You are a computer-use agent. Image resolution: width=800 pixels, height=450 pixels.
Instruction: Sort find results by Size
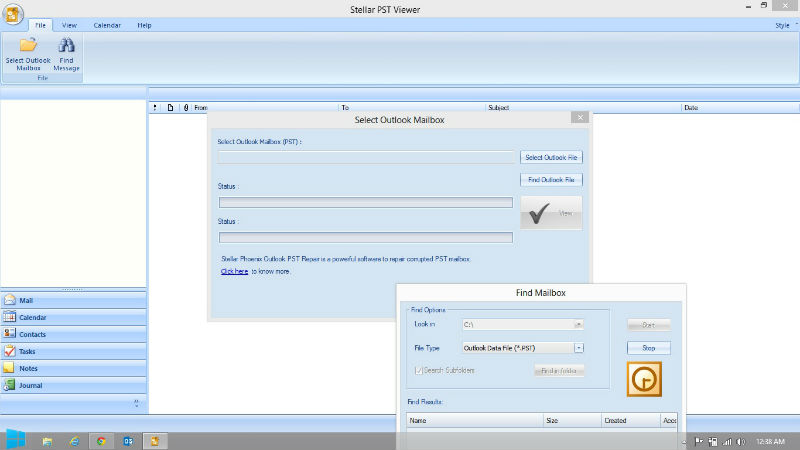pos(572,420)
